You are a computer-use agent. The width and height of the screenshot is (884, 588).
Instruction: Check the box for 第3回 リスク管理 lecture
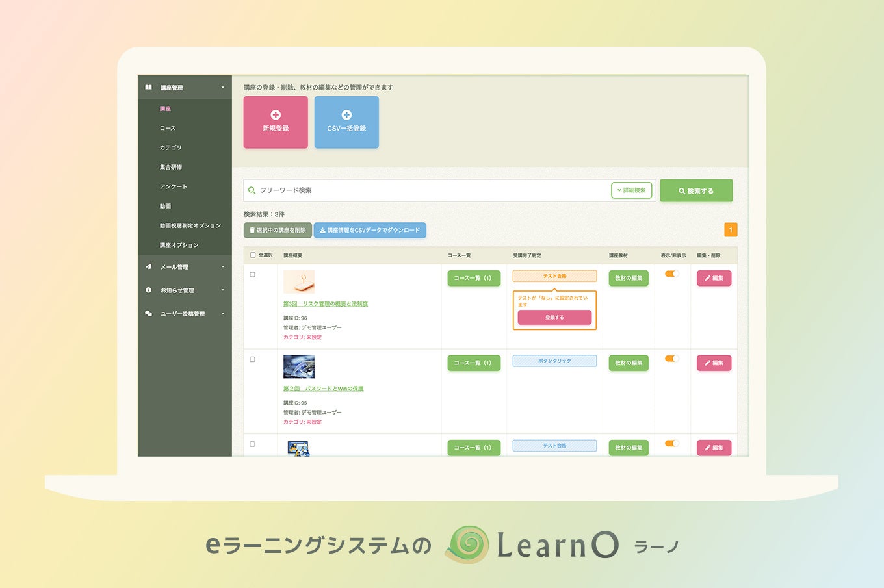253,275
